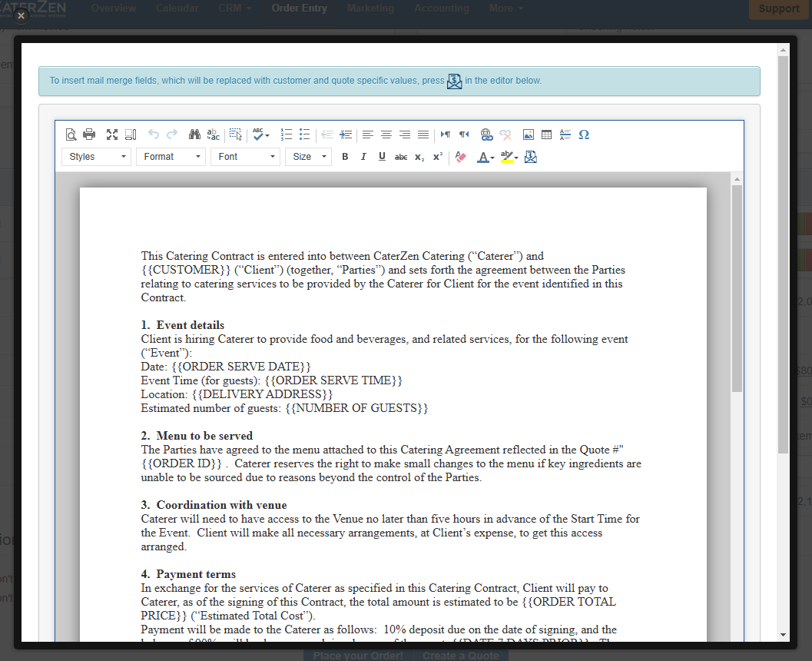
Task: Open the Size dropdown
Action: pos(309,157)
